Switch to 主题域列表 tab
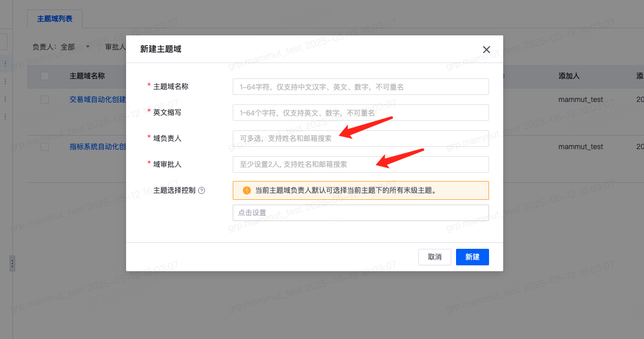 click(55, 19)
